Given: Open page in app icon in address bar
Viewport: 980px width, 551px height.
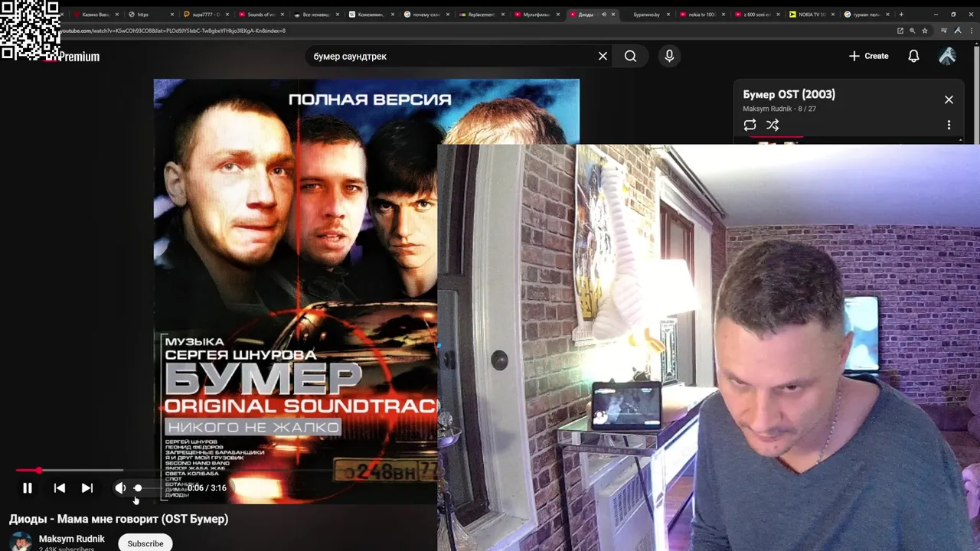Looking at the screenshot, I should pyautogui.click(x=900, y=31).
